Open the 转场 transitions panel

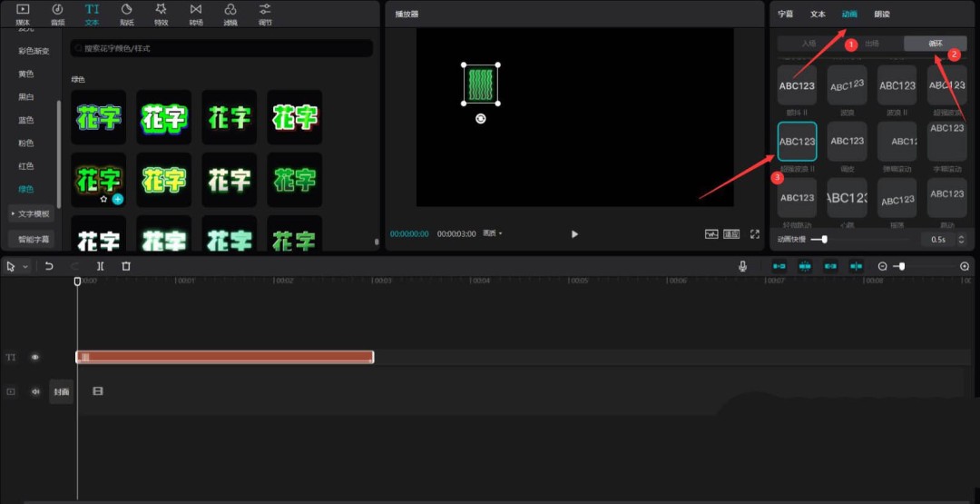click(195, 13)
